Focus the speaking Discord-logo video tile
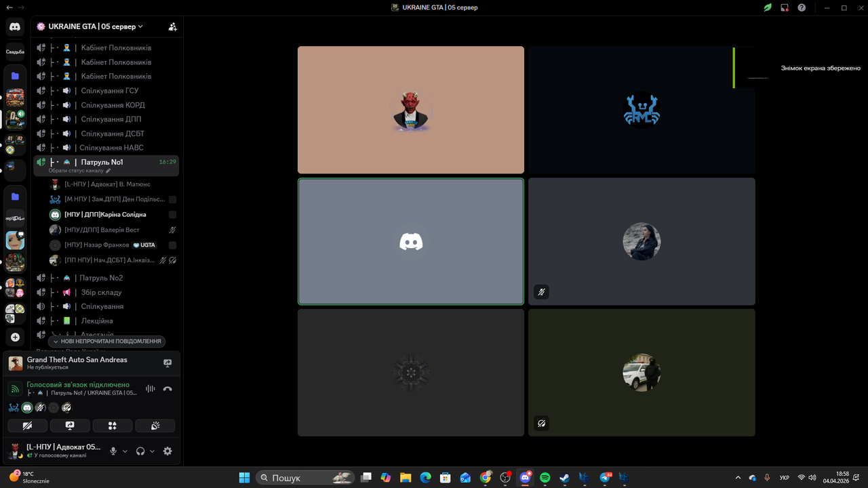This screenshot has height=488, width=868. coord(411,241)
